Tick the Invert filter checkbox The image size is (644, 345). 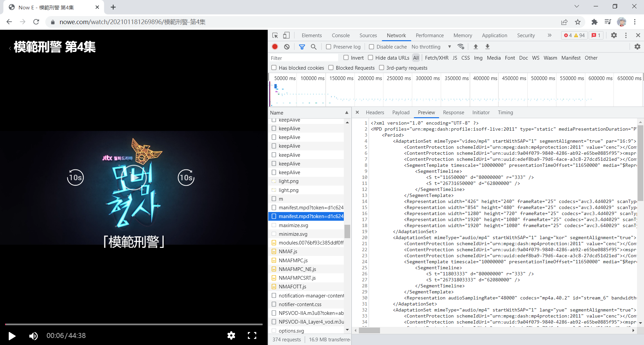346,58
